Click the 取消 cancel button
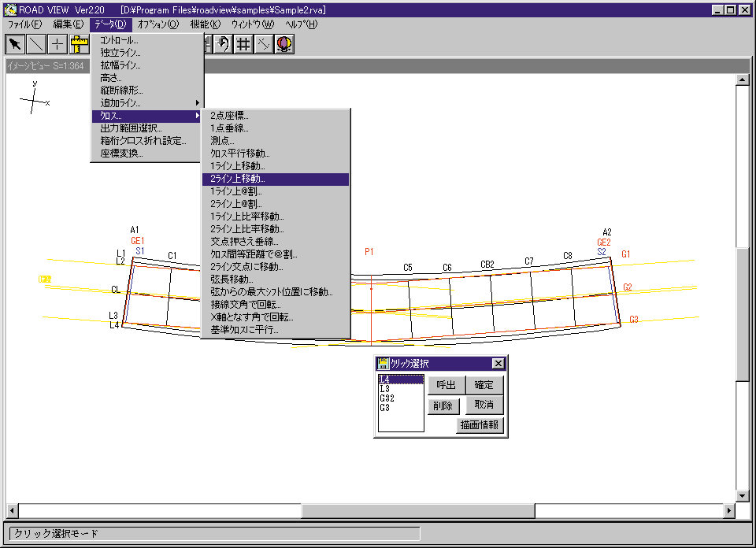This screenshot has height=548, width=756. tap(484, 405)
